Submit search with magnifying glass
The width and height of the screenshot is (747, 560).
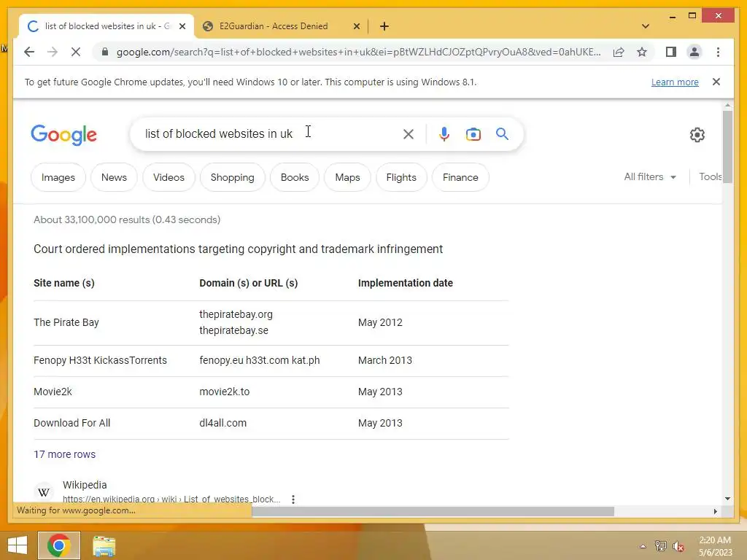coord(502,134)
